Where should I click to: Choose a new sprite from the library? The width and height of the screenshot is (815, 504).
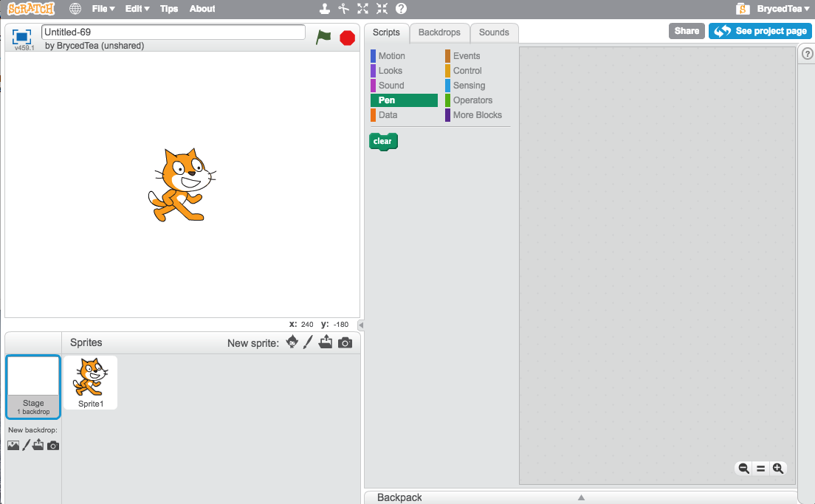291,342
